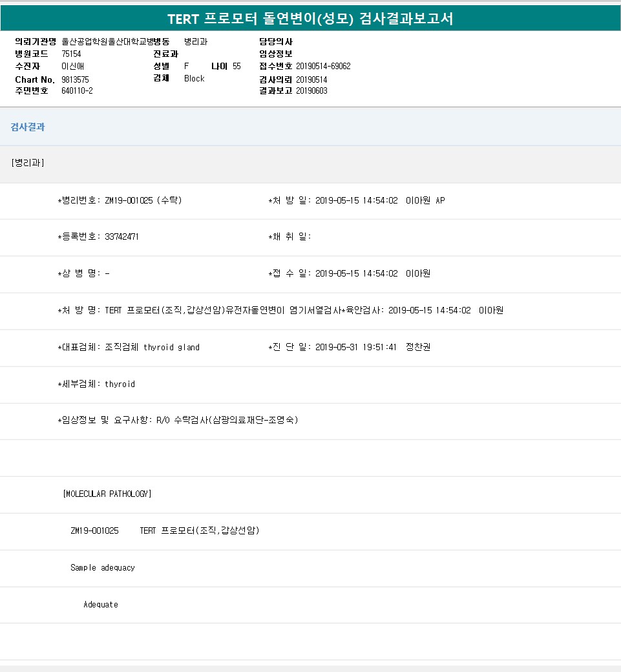Image resolution: width=621 pixels, height=672 pixels.
Task: Click 병리번호 ZM19-001025 (수탁) row
Action: point(120,201)
